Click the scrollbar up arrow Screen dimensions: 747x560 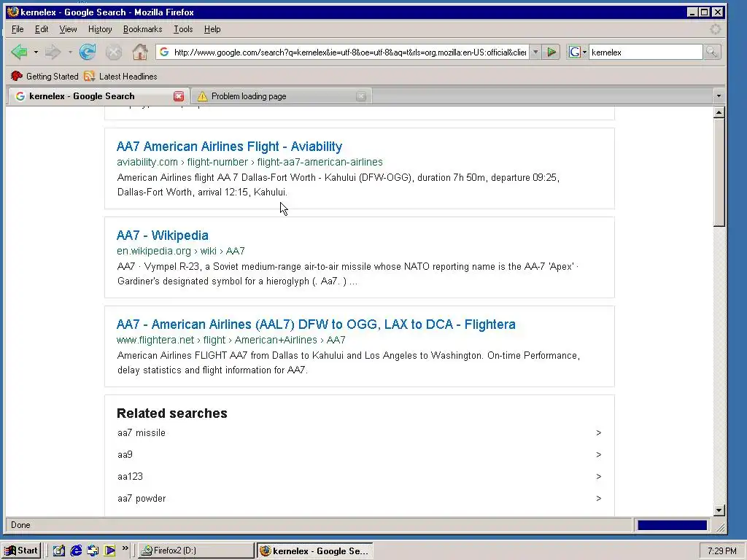pos(719,112)
